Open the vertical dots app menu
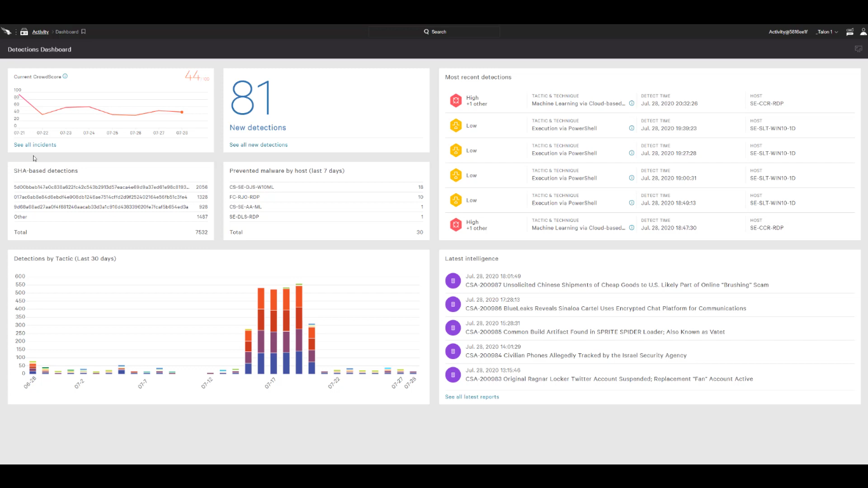 tap(16, 32)
